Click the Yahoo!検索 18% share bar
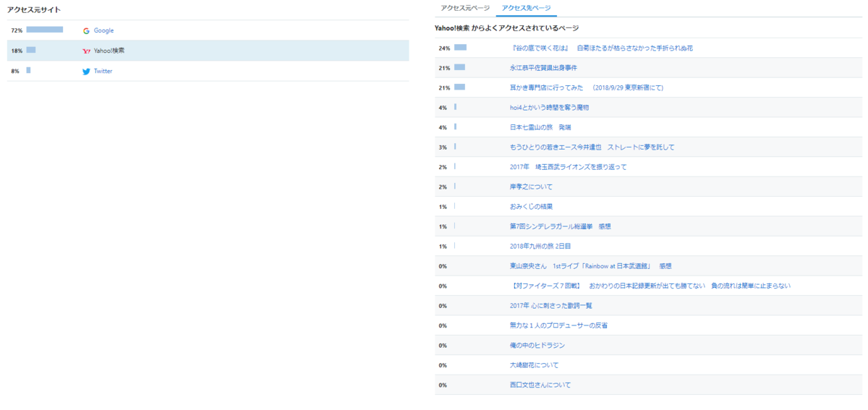The image size is (868, 410). point(31,50)
